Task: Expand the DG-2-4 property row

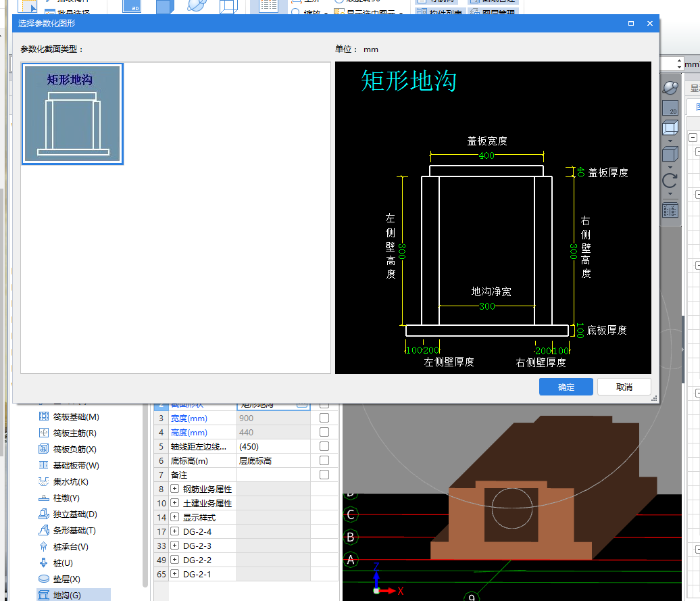Action: [x=174, y=531]
